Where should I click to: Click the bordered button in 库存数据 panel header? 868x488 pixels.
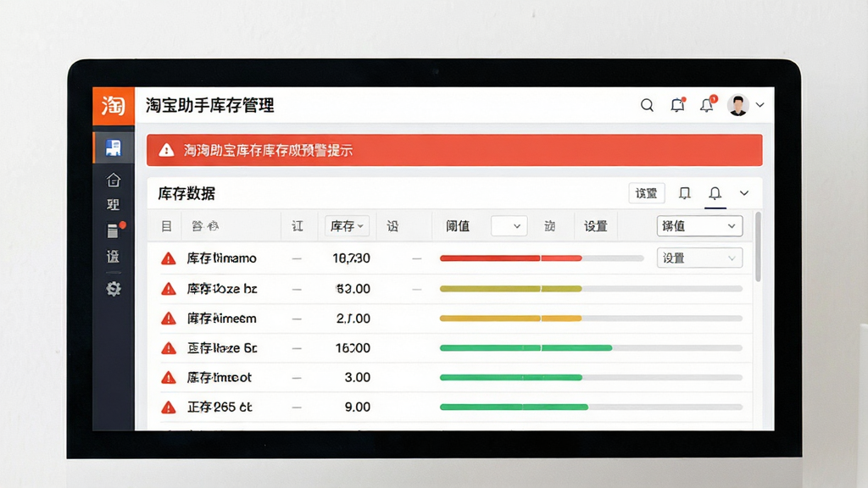[x=647, y=193]
